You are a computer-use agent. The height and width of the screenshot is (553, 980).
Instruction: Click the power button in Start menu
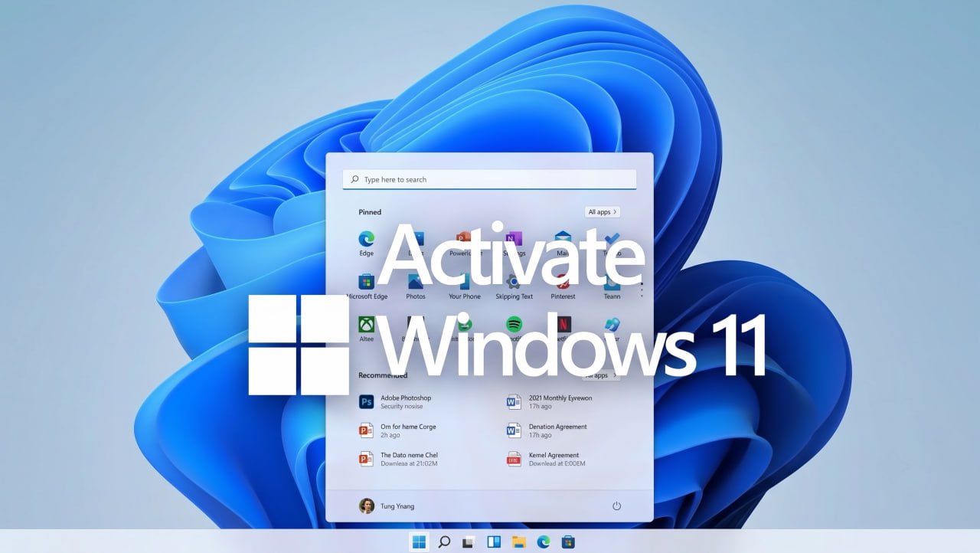point(616,506)
